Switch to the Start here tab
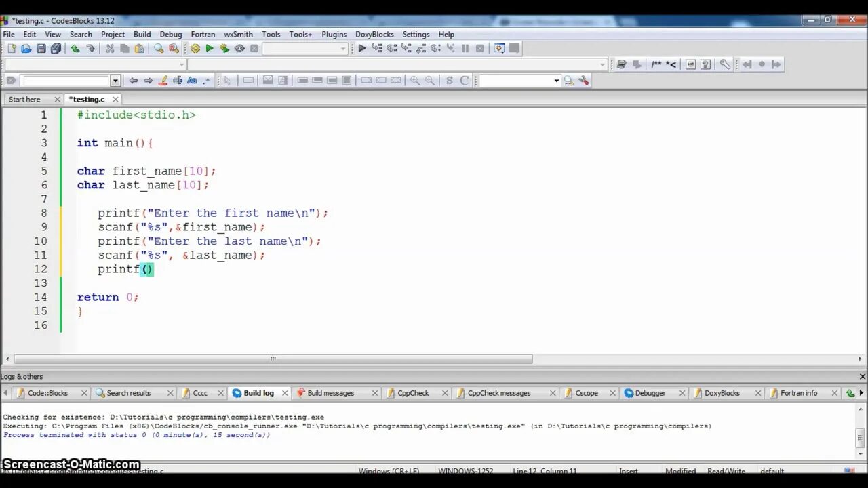This screenshot has height=488, width=868. pyautogui.click(x=24, y=99)
